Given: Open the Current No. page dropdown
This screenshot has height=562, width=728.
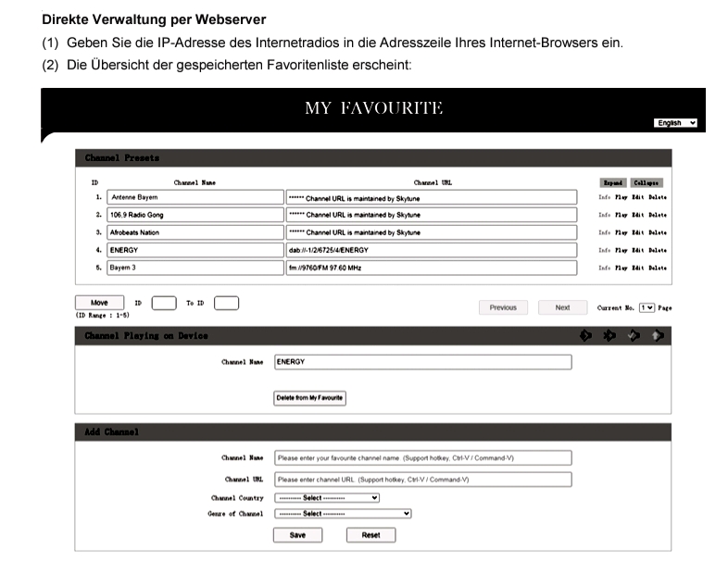Looking at the screenshot, I should point(646,307).
